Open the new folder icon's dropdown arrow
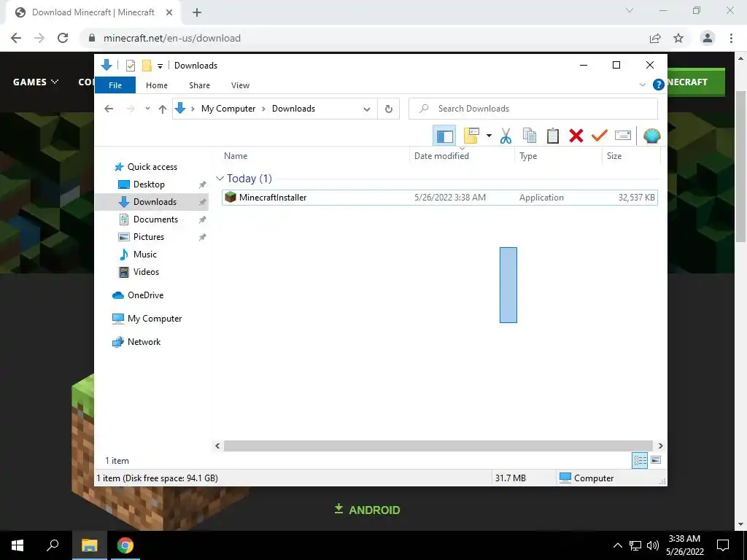The image size is (747, 560). click(489, 136)
